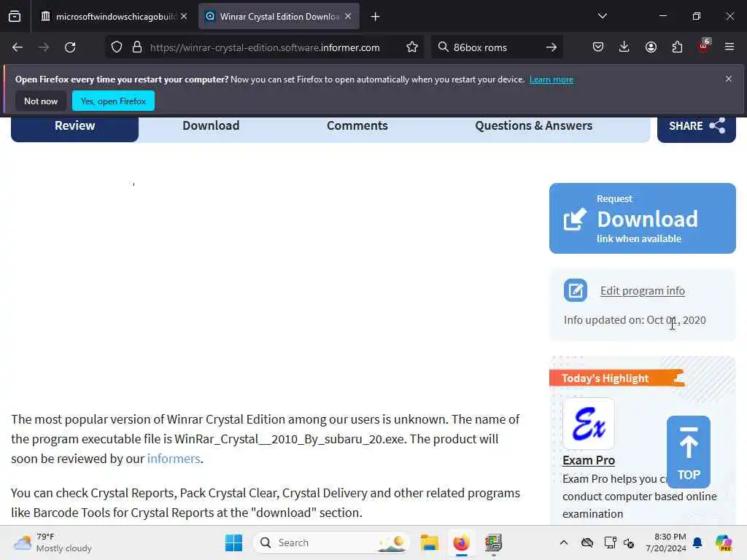Open the Exam Pro link

tap(589, 461)
